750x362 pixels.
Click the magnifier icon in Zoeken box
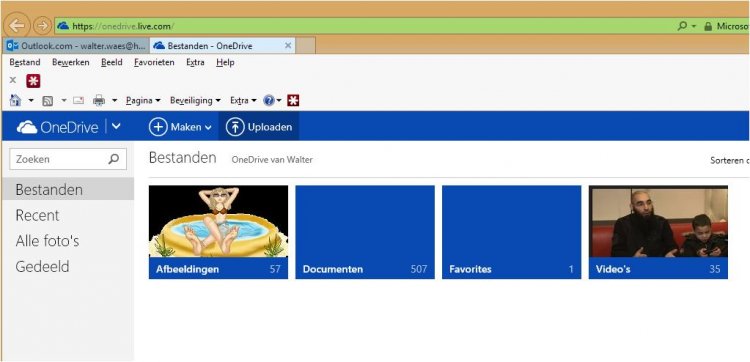(x=113, y=159)
